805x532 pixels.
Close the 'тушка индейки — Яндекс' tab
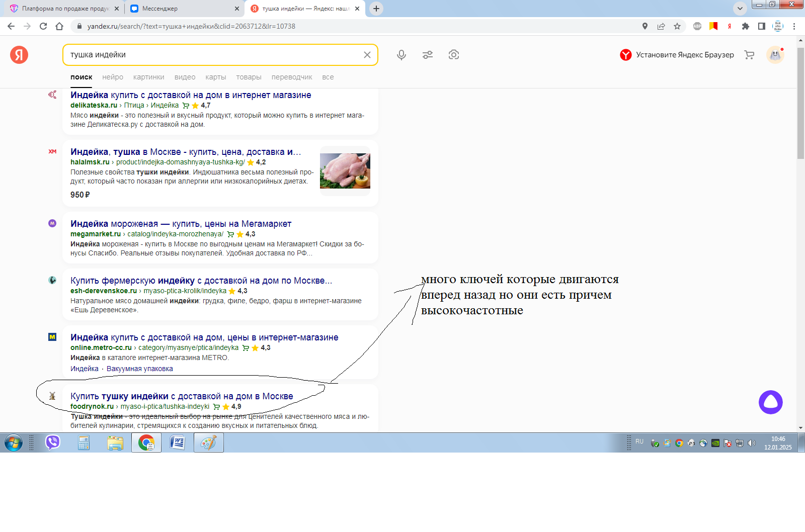point(357,9)
